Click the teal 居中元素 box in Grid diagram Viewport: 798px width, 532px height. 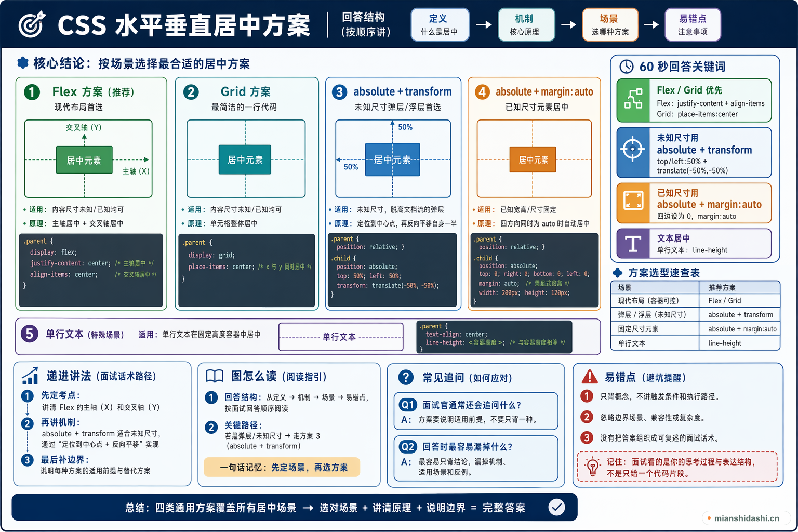(x=245, y=160)
